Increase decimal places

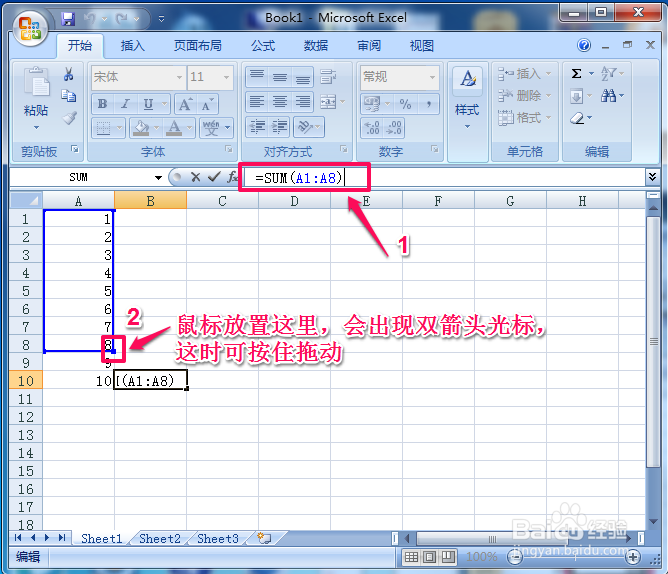point(372,127)
